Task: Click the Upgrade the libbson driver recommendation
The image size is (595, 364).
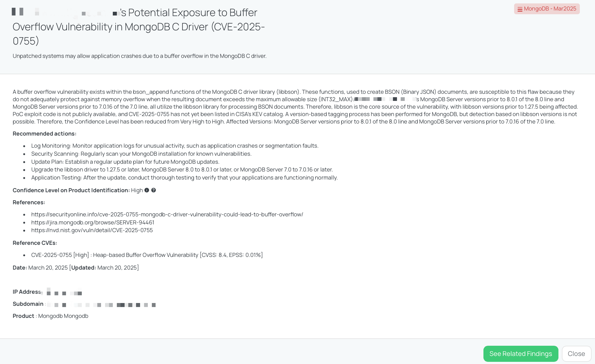Action: 182,170
